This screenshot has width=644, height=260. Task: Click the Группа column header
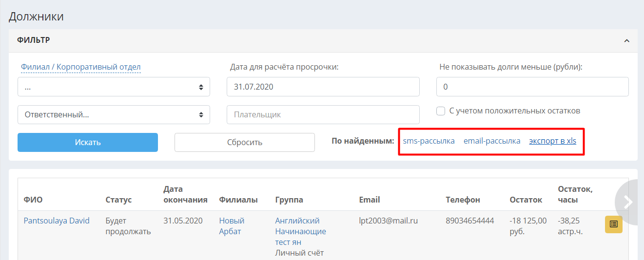[289, 200]
